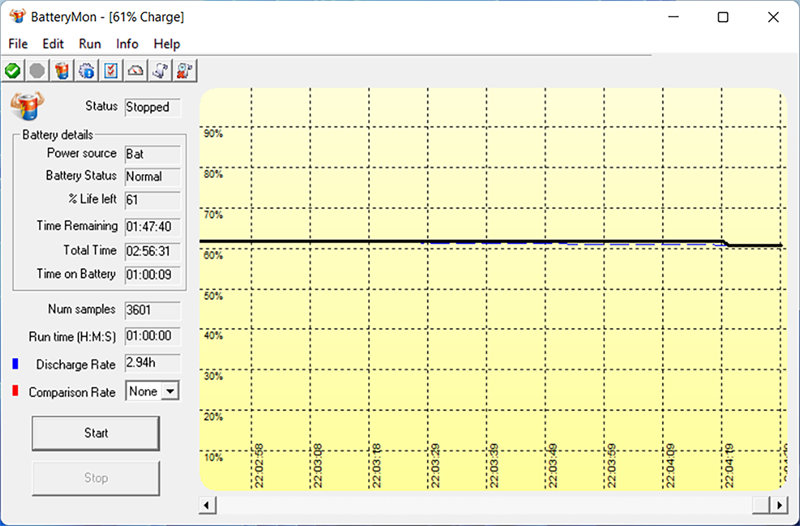
Task: Open the Run menu
Action: (90, 44)
